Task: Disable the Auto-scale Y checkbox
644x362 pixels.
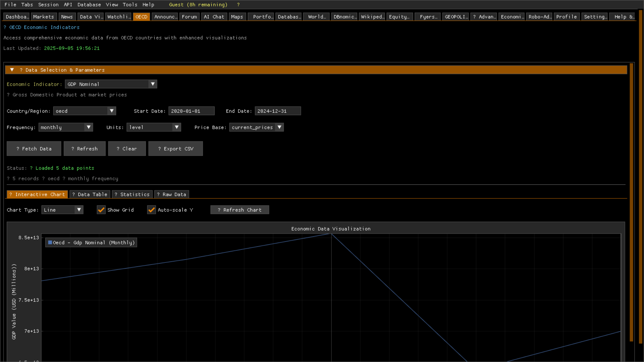Action: [x=151, y=210]
